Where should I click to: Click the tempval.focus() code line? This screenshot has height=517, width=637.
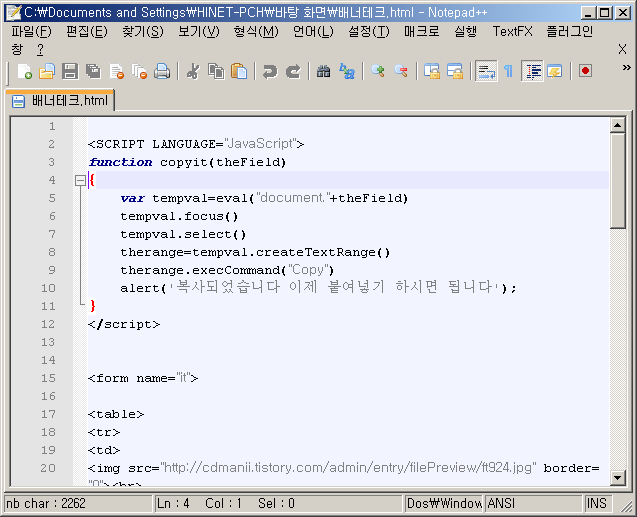[x=179, y=216]
